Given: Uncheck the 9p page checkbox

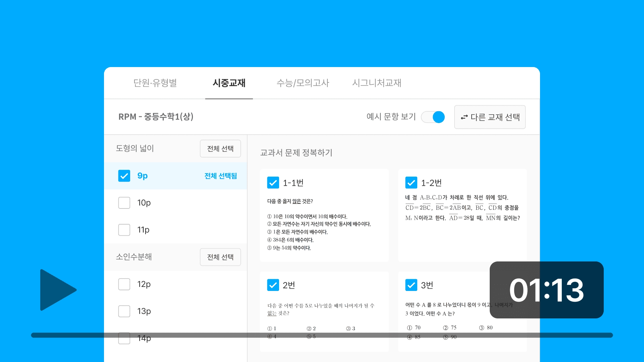Looking at the screenshot, I should [124, 176].
